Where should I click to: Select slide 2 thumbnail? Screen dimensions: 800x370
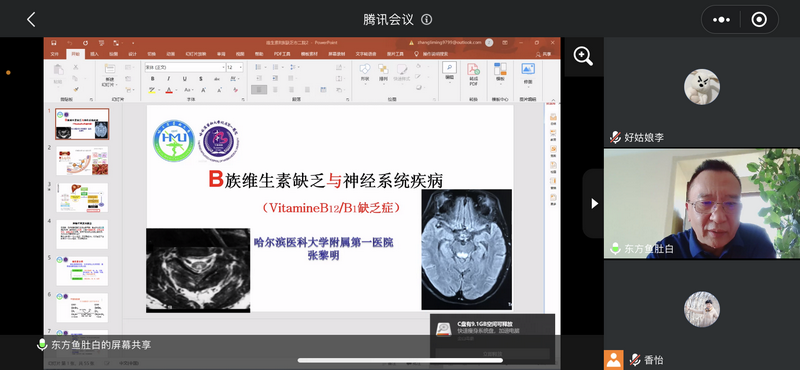pyautogui.click(x=82, y=161)
